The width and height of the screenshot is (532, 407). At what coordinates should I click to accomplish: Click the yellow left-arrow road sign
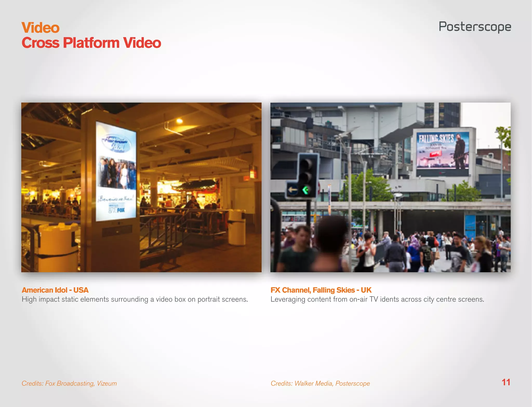pos(293,190)
